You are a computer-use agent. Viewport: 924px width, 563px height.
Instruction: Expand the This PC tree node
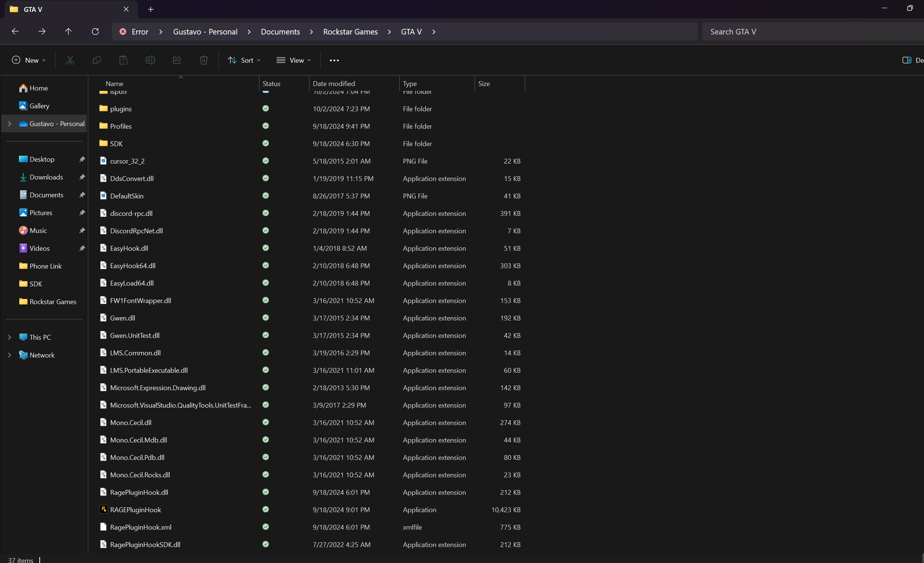coord(9,337)
